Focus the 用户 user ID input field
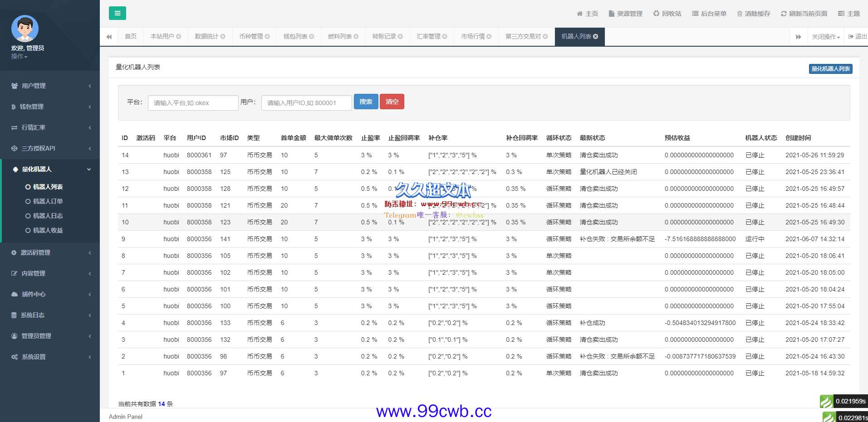 click(x=306, y=103)
